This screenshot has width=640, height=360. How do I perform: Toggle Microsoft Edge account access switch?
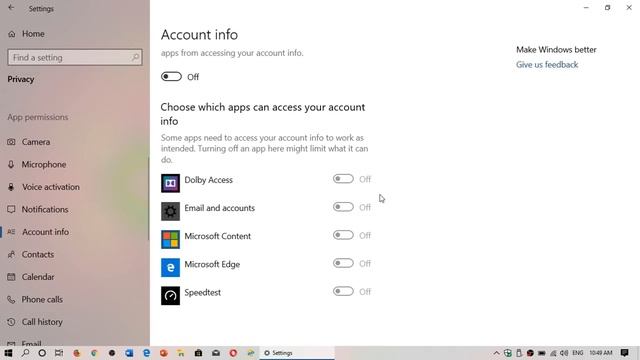[x=343, y=263]
